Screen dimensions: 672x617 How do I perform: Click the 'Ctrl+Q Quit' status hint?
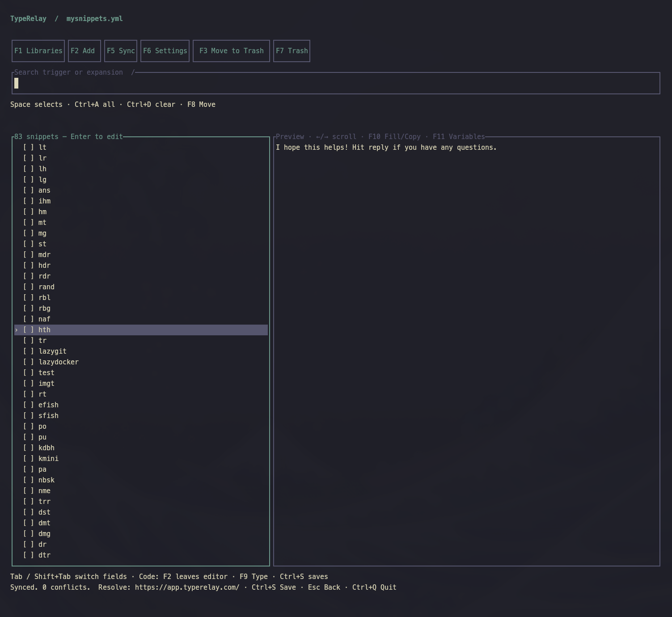pos(374,587)
